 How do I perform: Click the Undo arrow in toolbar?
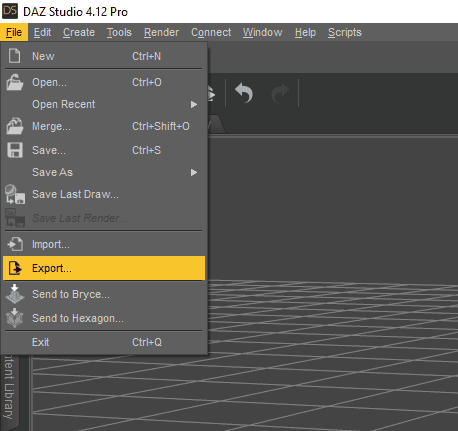[244, 93]
